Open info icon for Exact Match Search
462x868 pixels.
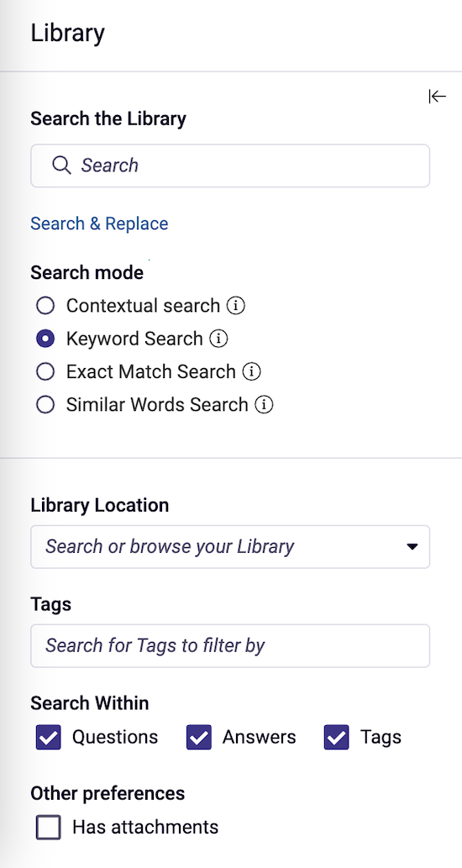point(252,372)
